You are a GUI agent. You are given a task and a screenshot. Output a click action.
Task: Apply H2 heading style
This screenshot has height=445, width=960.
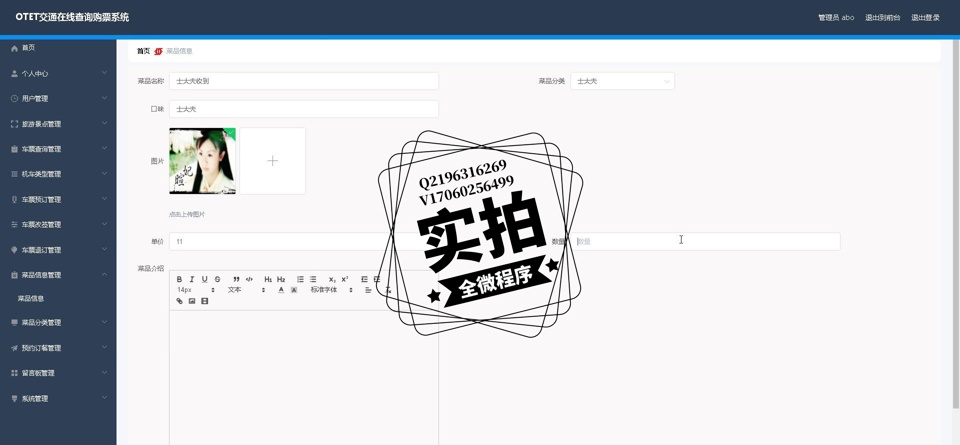(281, 279)
